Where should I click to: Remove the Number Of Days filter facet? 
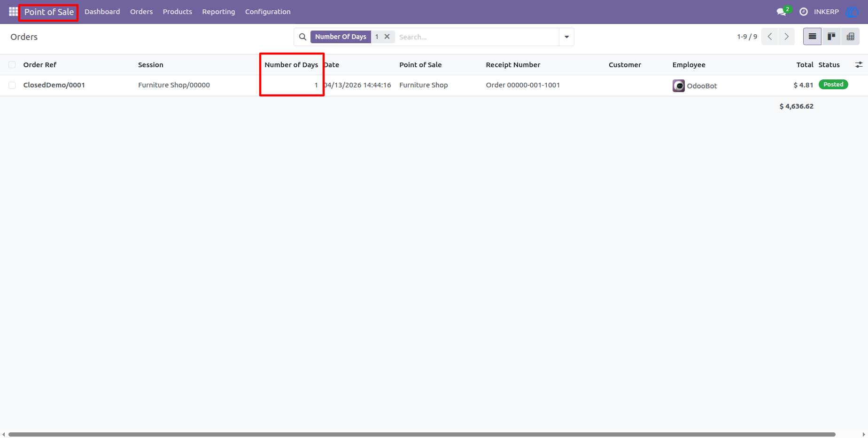(387, 37)
